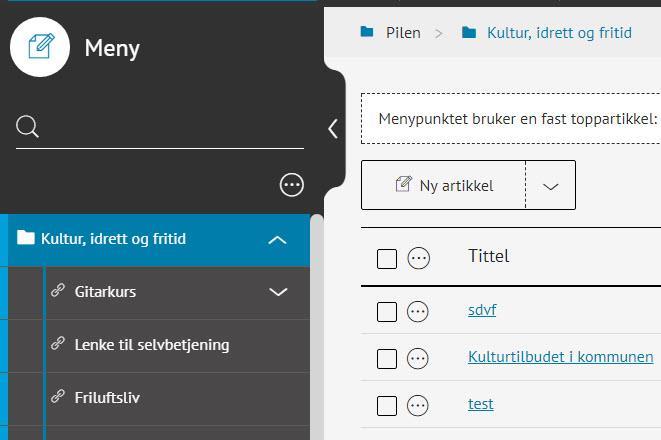Open row options for Kulturtilbudet article

[x=418, y=358]
